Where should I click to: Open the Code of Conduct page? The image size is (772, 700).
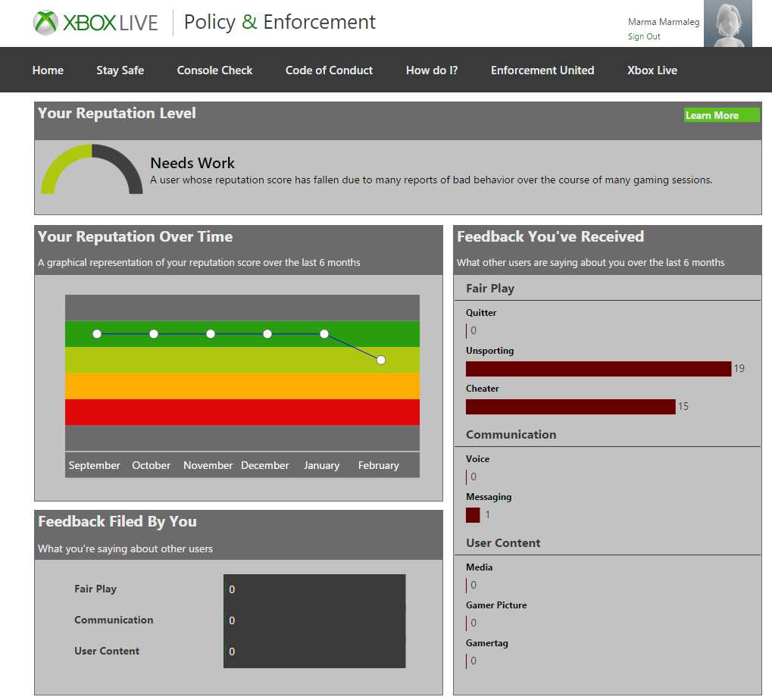click(329, 70)
